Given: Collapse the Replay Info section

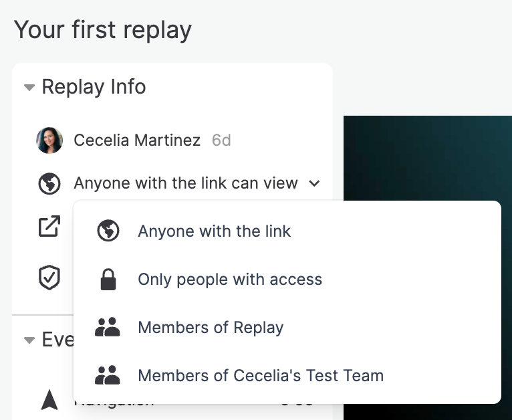Looking at the screenshot, I should [29, 88].
